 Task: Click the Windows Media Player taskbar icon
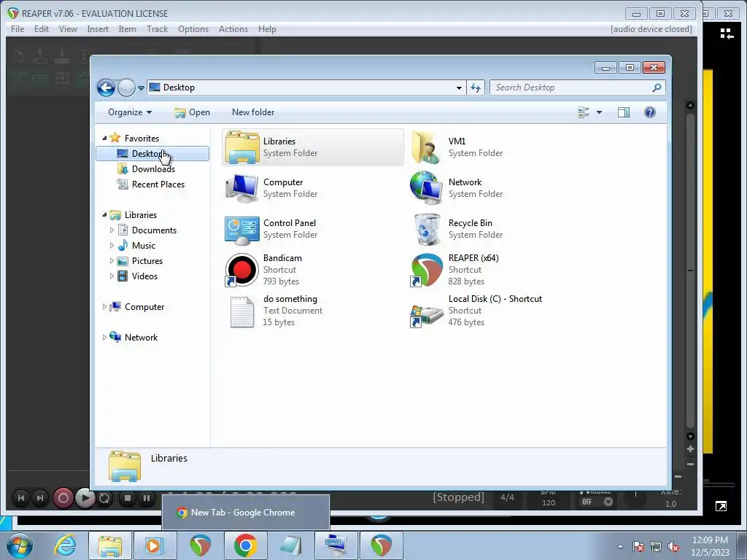pyautogui.click(x=155, y=545)
